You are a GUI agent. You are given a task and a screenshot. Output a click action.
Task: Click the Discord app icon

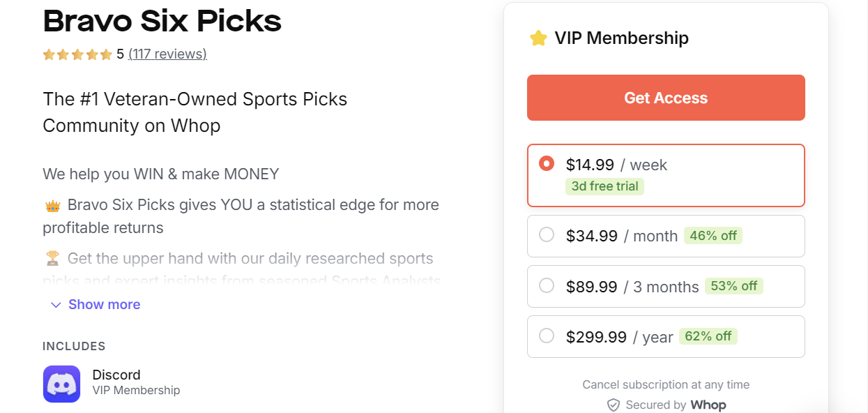point(61,384)
